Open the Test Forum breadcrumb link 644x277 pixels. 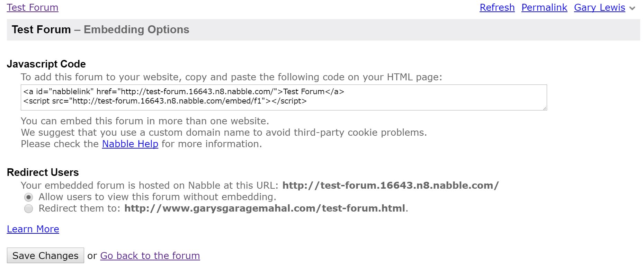[33, 8]
